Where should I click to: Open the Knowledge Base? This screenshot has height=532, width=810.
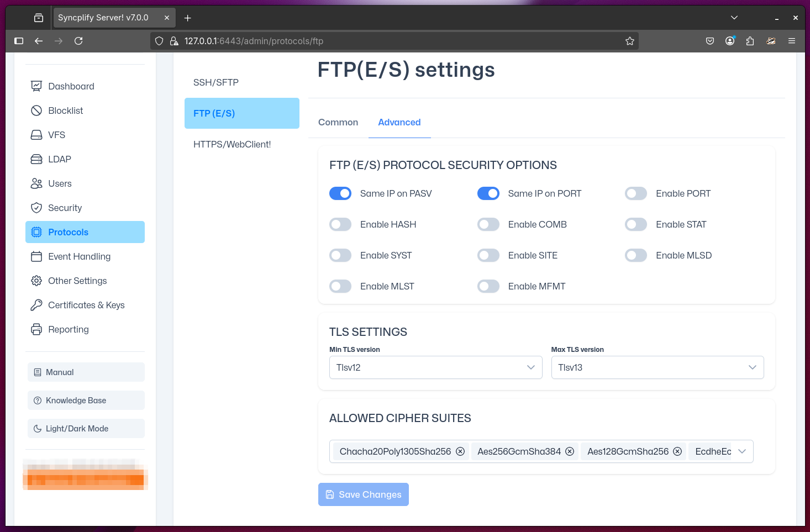coord(86,400)
